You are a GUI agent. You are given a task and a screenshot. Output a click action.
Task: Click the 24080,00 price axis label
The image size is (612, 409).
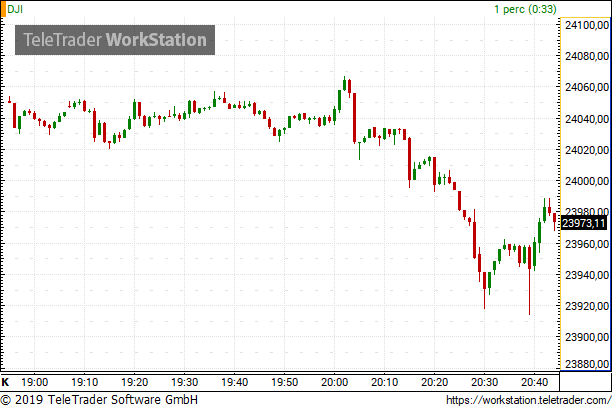click(587, 56)
